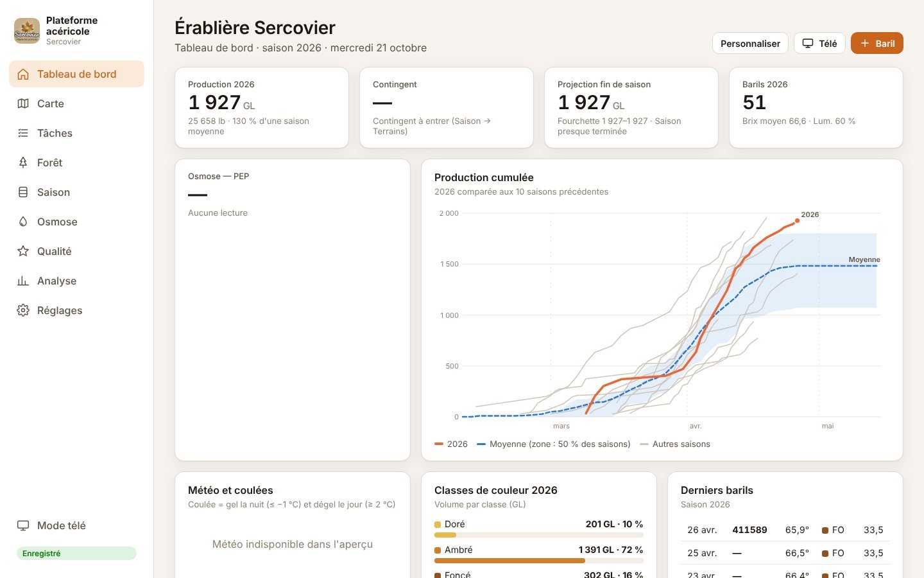Click the 26 avr. barrel date
Image resolution: width=924 pixels, height=578 pixels.
[702, 530]
